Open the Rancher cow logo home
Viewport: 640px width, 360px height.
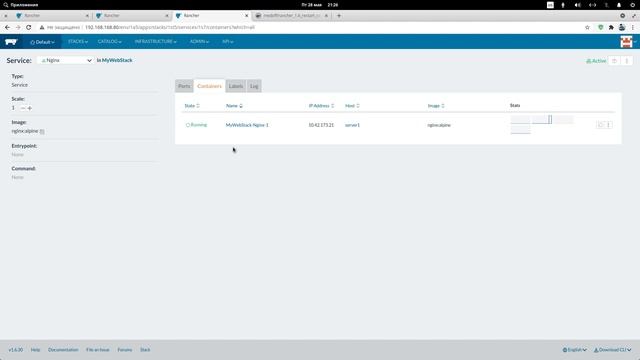(11, 42)
